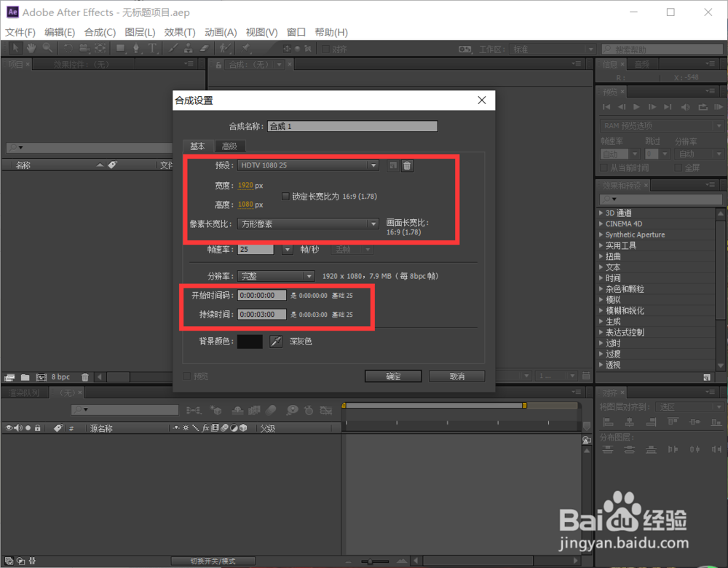This screenshot has width=728, height=568.
Task: Open the 像素长宽比 方形像素 dropdown
Action: 308,224
